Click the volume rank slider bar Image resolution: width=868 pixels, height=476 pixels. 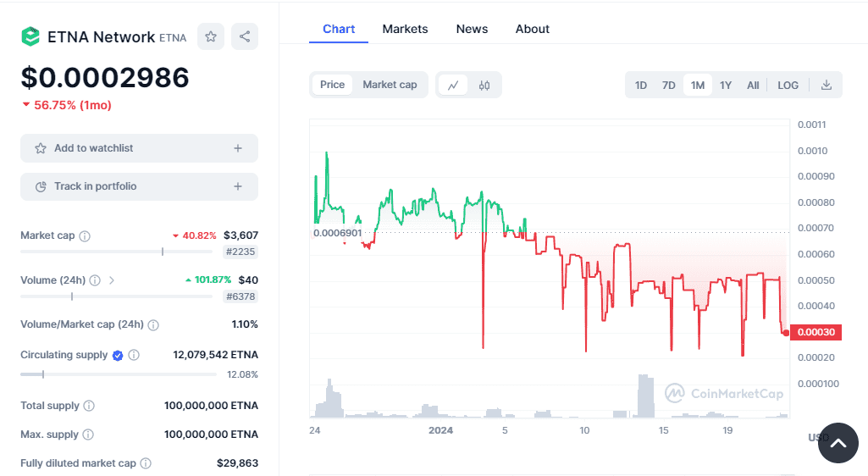tap(116, 296)
